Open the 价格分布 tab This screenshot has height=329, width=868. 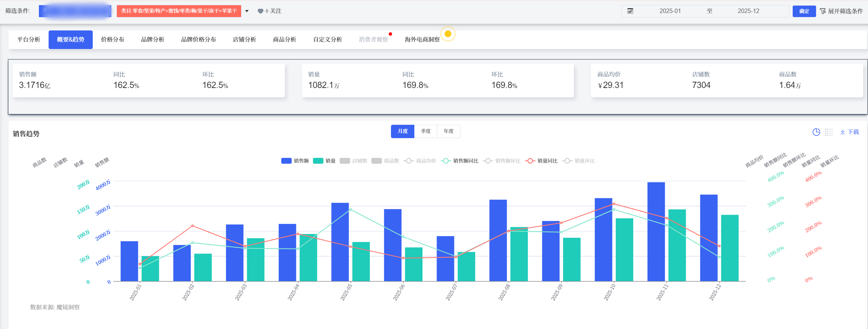[112, 39]
